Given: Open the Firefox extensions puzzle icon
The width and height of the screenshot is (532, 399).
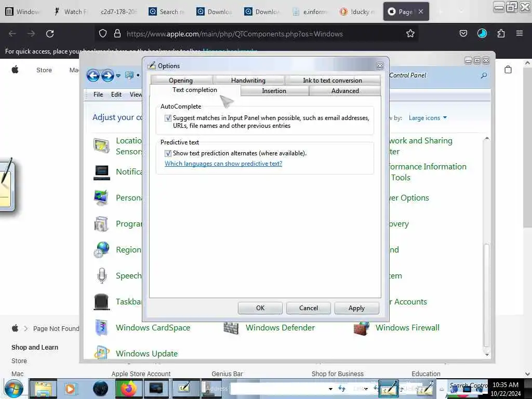Looking at the screenshot, I should [x=501, y=34].
